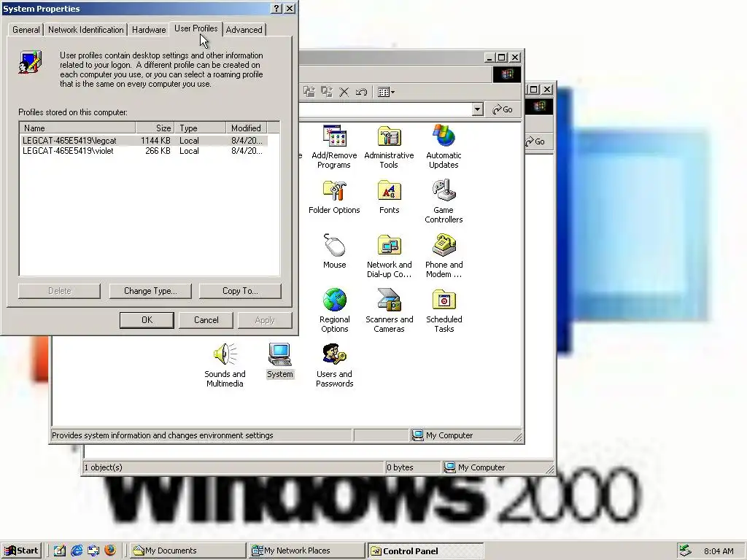Open the Sounds and Multimedia icon
Screen dimensions: 747x560
click(225, 365)
